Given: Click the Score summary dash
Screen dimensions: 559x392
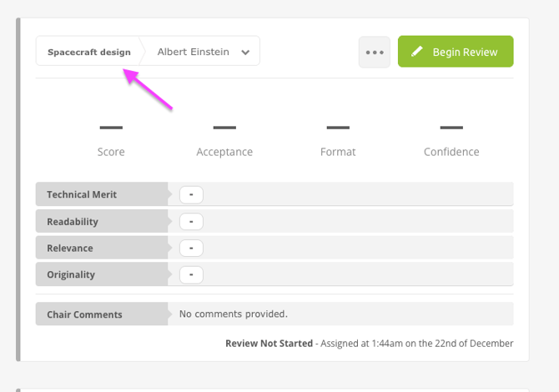Looking at the screenshot, I should [x=111, y=128].
